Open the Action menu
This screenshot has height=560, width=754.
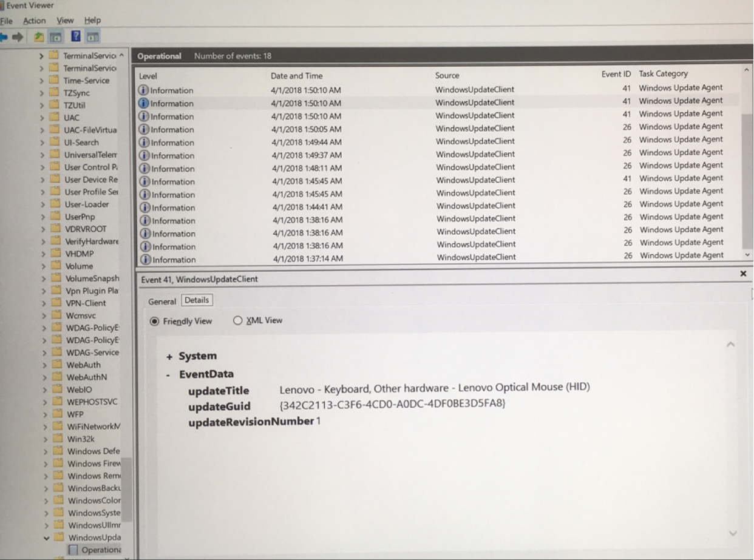point(34,21)
